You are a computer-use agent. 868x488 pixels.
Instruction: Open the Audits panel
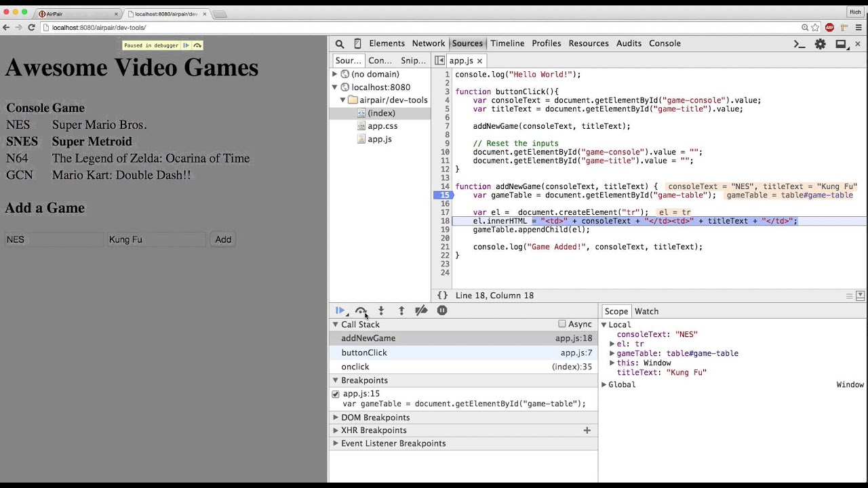coord(629,43)
